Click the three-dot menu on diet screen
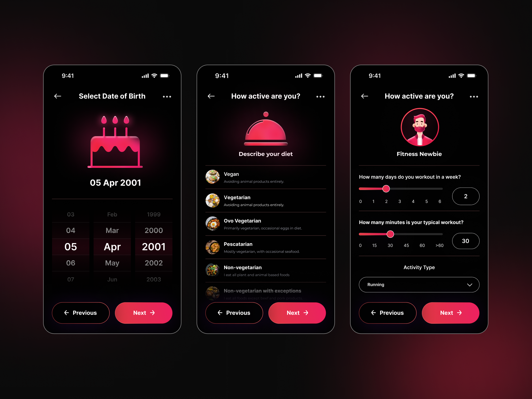 [321, 95]
